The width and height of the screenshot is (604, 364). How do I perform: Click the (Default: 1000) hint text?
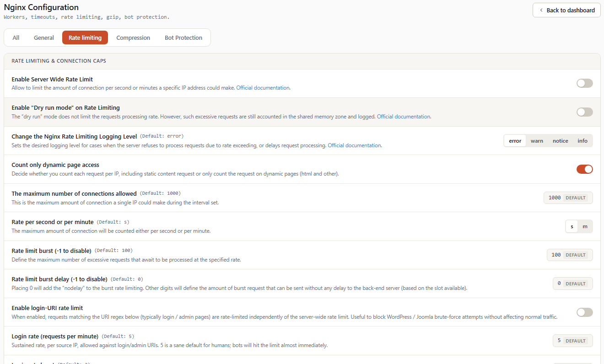tap(160, 193)
